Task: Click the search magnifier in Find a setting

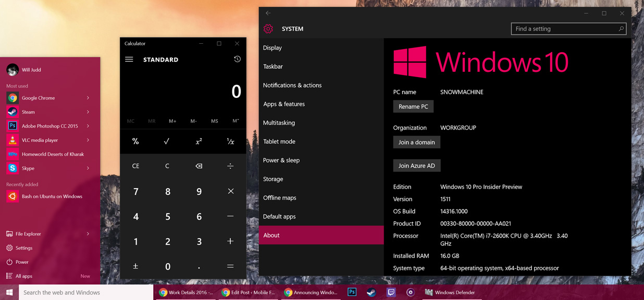Action: click(x=621, y=29)
